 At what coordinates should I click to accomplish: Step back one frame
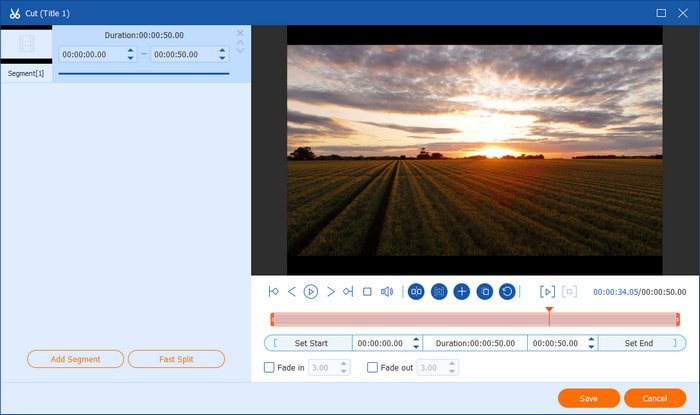(292, 292)
